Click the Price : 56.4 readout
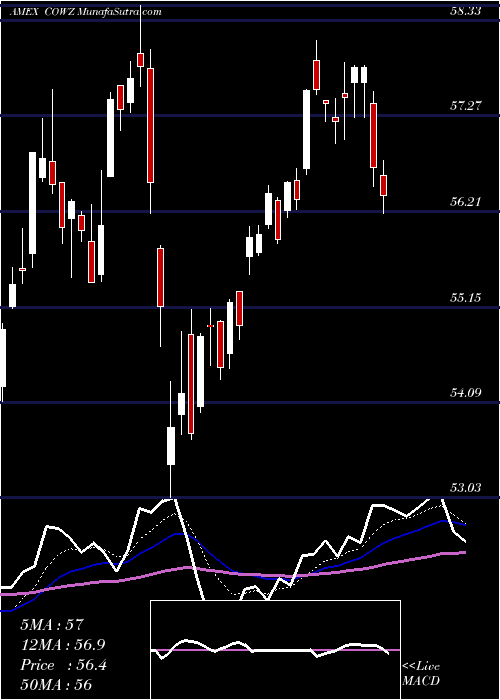The height and width of the screenshot is (700, 500). (x=63, y=665)
